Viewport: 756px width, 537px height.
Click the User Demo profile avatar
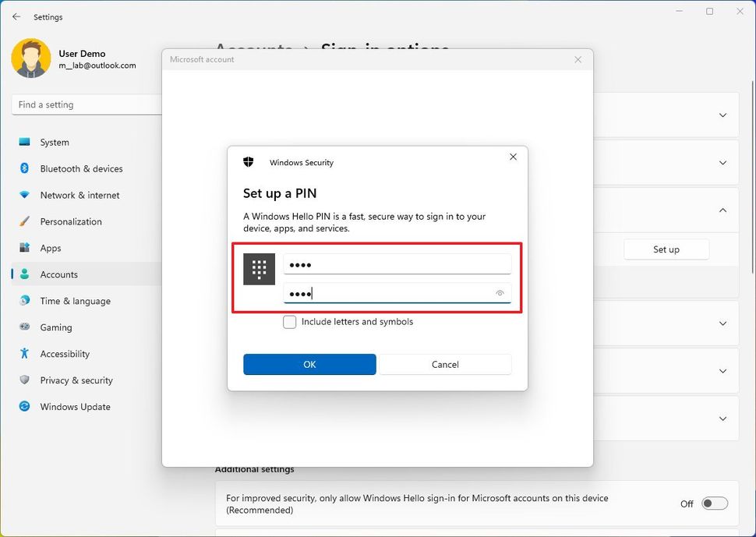(30, 58)
